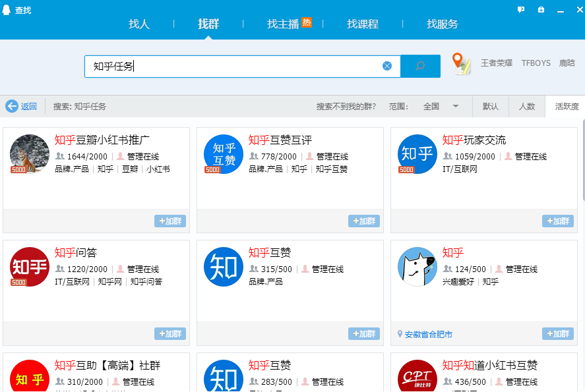Viewport: 585px width, 392px height.
Task: Click the 兴趣爱好 tag under 知乎 group
Action: click(x=458, y=282)
